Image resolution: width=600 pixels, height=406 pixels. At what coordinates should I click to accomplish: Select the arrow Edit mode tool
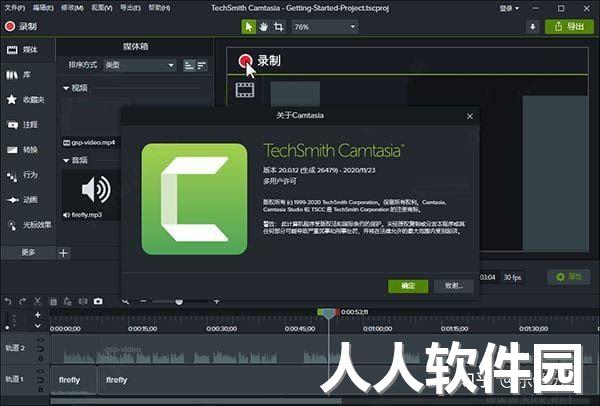(249, 27)
